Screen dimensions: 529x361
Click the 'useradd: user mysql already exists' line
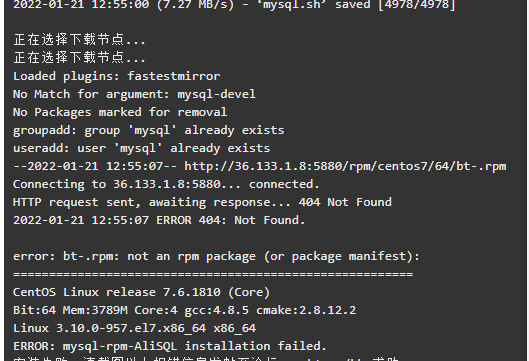(141, 148)
